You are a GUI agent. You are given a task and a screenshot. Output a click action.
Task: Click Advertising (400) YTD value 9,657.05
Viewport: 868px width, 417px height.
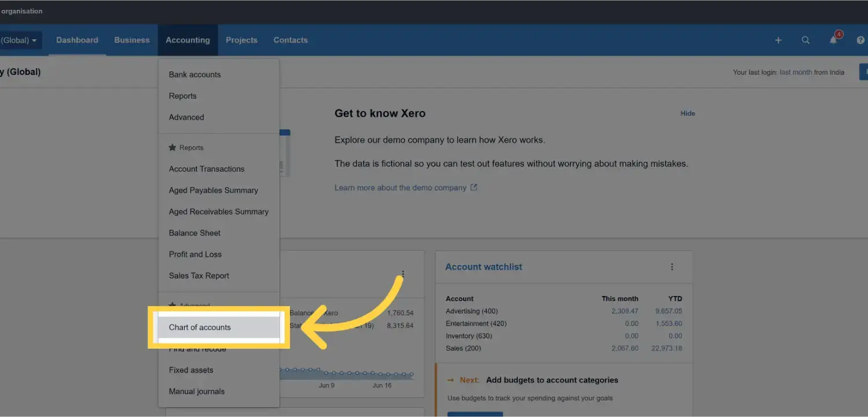click(x=668, y=311)
